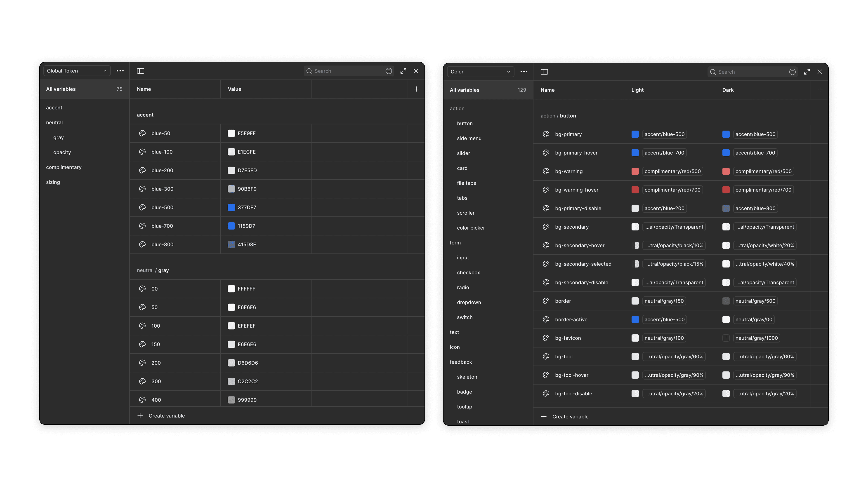Open filter icon in Color panel search
Screen dimensions: 868x488
(x=793, y=72)
